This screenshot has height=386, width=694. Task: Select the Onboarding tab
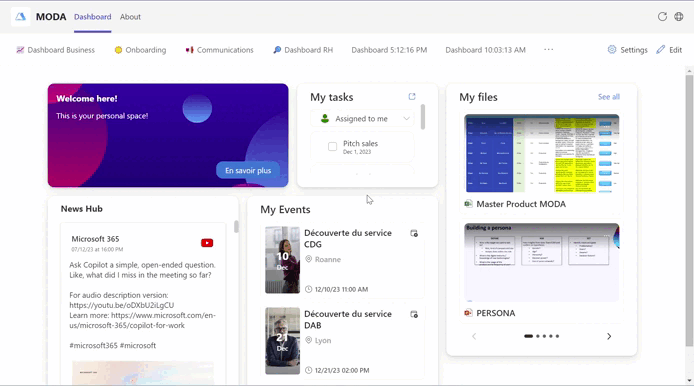[x=140, y=50]
